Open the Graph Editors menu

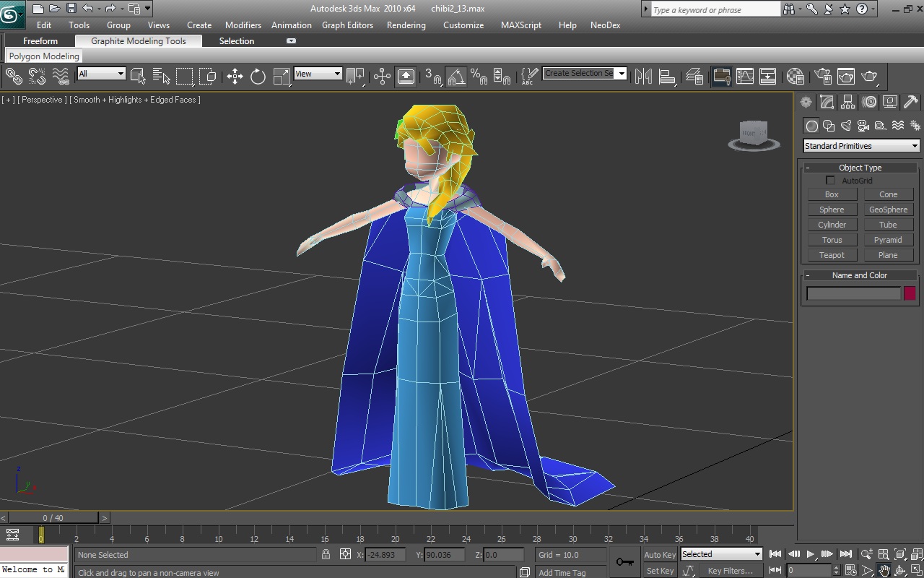coord(347,25)
